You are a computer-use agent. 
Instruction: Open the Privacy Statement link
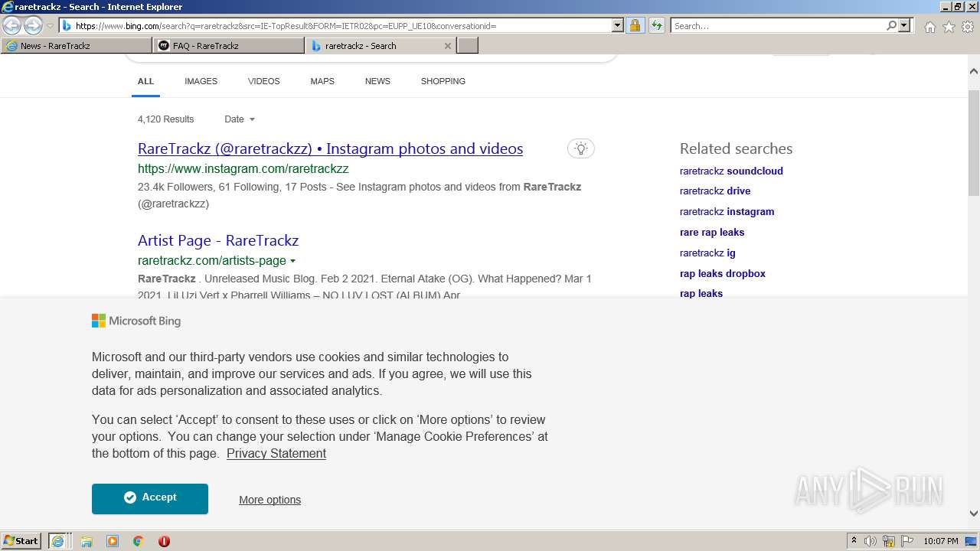tap(276, 454)
